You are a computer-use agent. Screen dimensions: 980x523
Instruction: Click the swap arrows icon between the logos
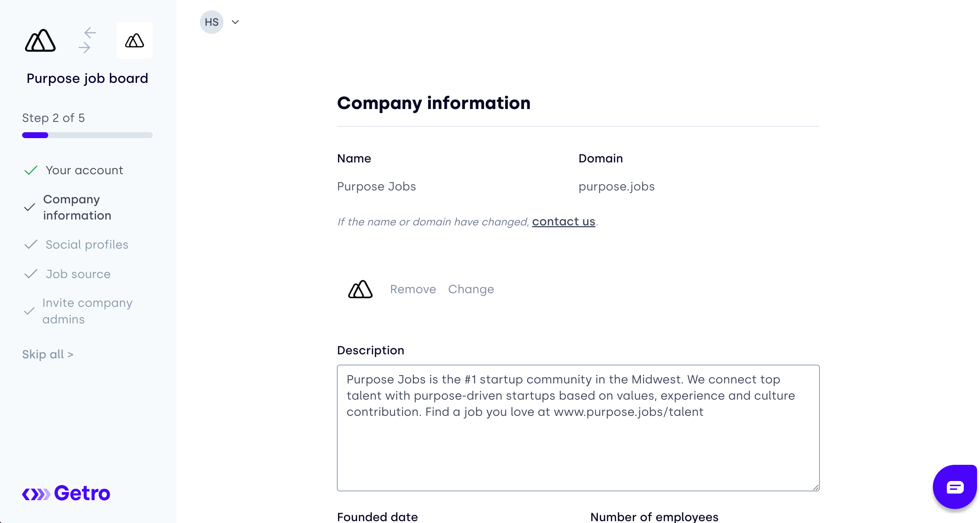coord(87,40)
